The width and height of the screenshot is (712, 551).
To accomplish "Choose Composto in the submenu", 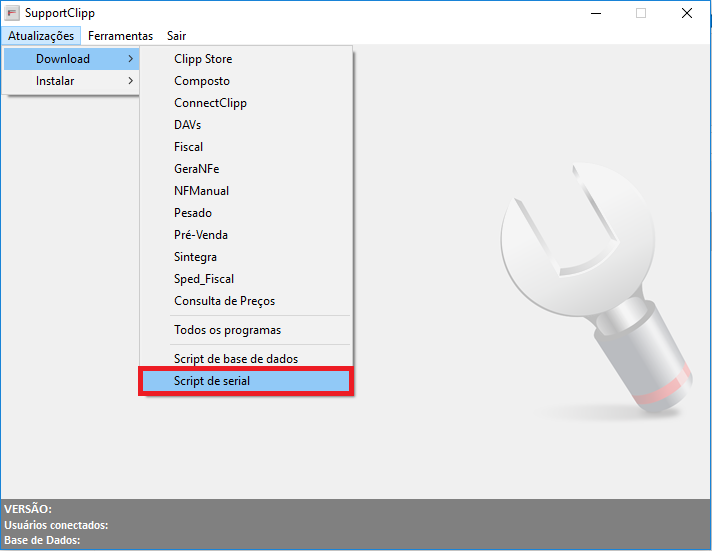I will [202, 81].
